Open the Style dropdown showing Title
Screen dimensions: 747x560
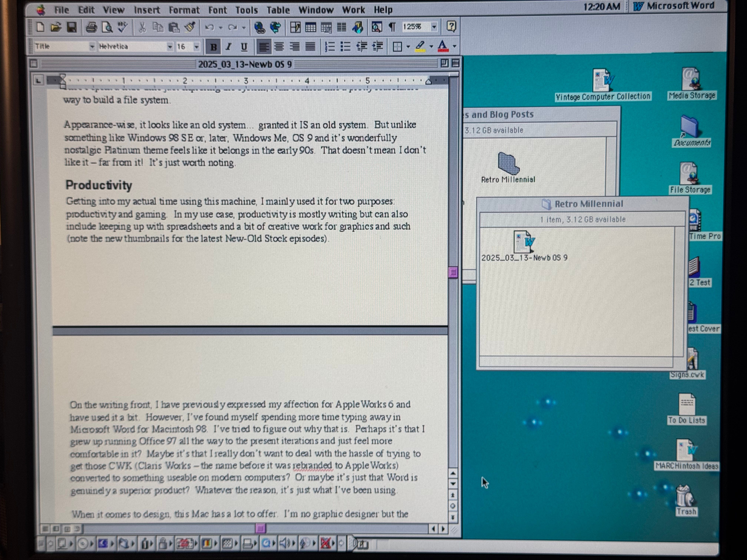point(92,47)
